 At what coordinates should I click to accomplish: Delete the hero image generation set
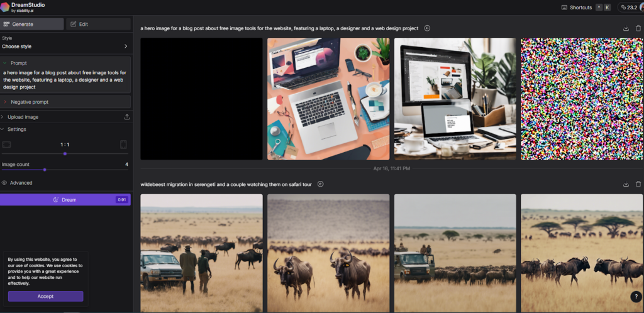pyautogui.click(x=638, y=28)
